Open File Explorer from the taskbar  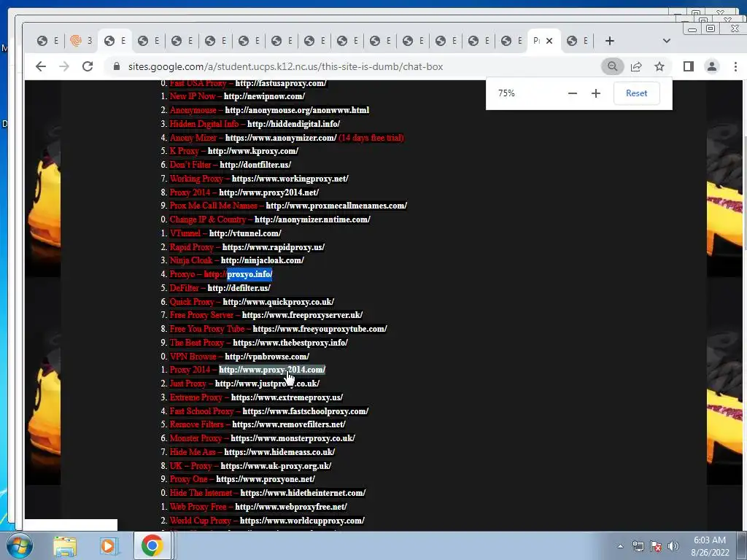tap(65, 545)
